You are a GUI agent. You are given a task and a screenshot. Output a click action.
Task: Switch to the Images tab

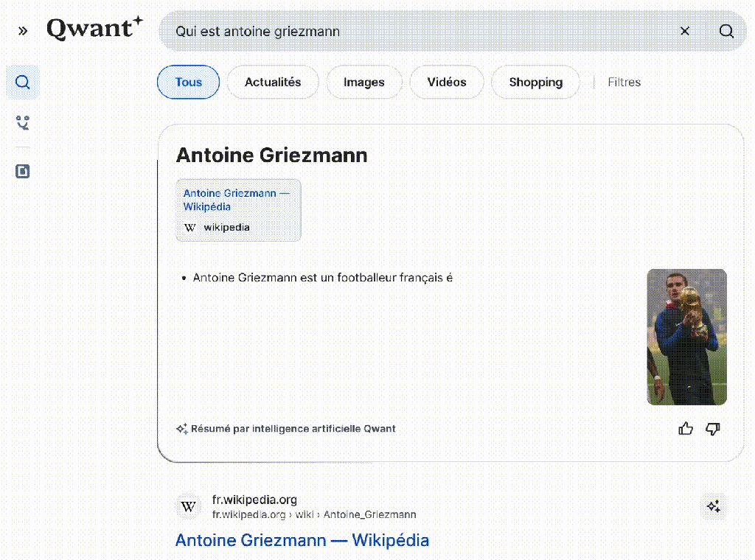point(364,83)
